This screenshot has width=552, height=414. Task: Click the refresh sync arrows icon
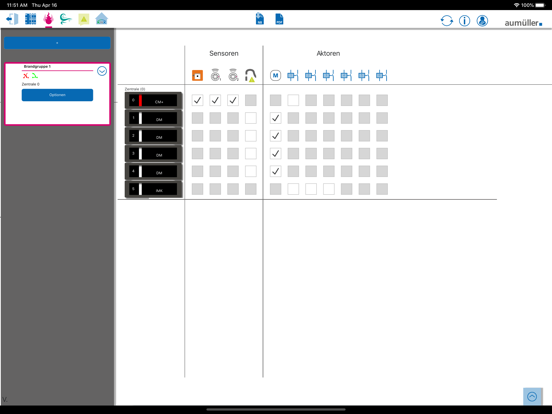pos(447,21)
